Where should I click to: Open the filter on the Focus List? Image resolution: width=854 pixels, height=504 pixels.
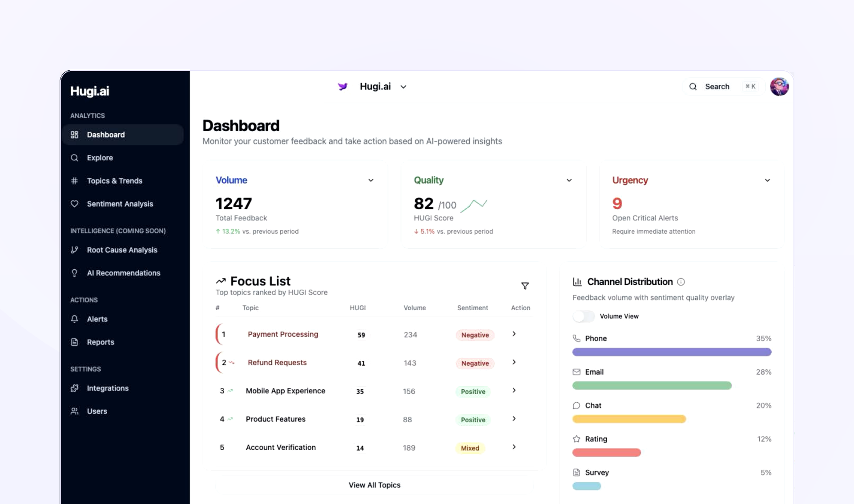(525, 286)
